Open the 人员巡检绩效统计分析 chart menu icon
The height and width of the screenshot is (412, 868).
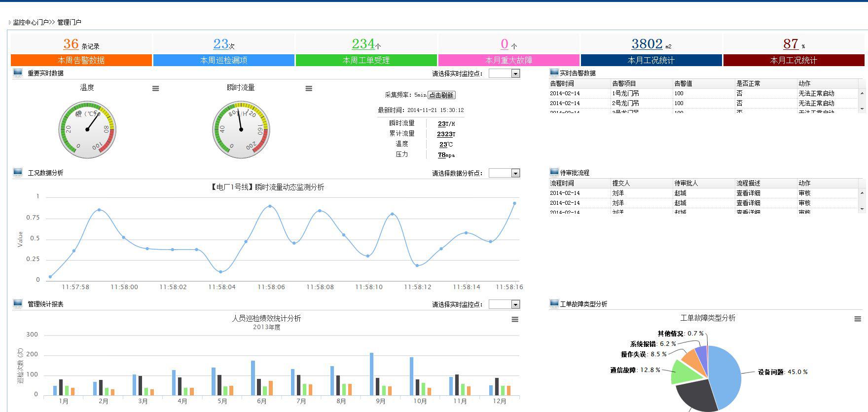point(515,320)
